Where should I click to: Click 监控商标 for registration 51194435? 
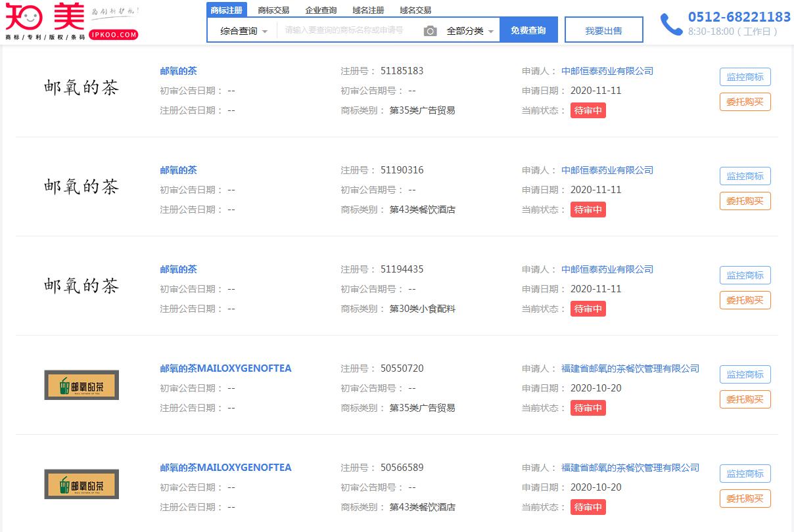[745, 275]
